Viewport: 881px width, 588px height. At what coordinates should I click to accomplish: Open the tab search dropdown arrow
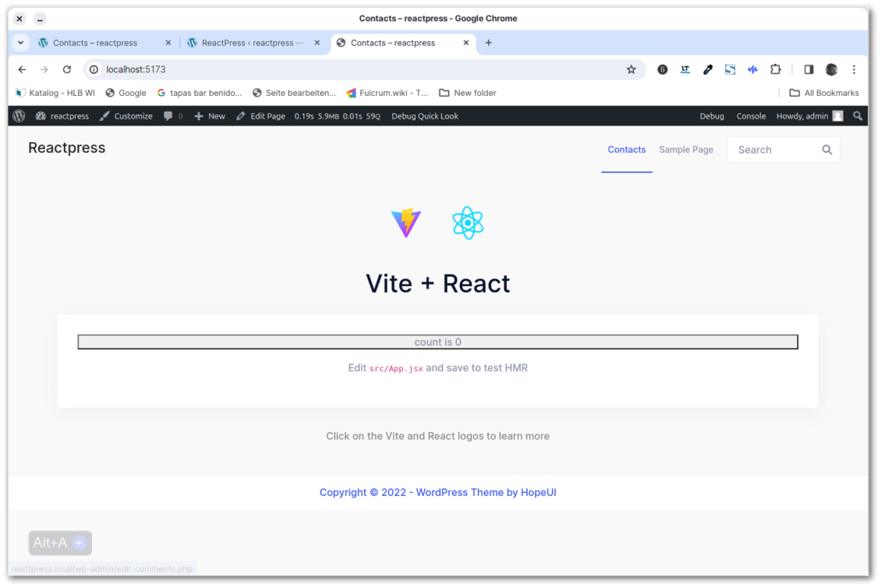[21, 43]
